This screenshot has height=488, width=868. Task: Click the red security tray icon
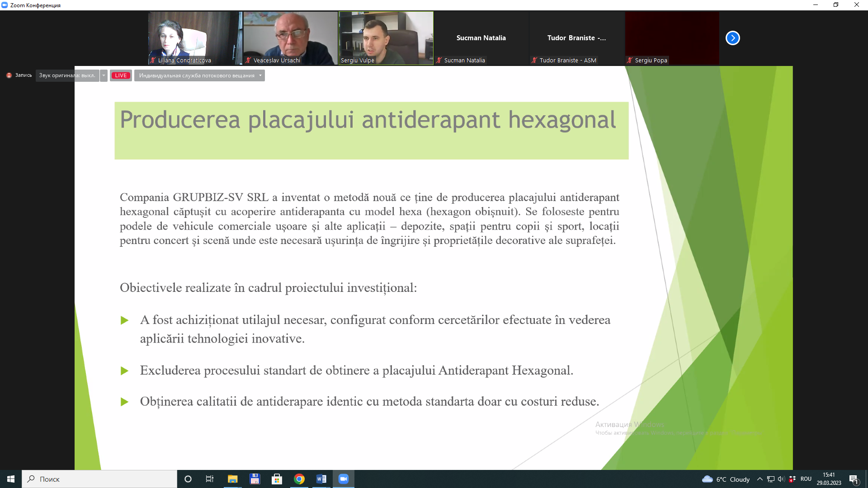click(x=792, y=479)
